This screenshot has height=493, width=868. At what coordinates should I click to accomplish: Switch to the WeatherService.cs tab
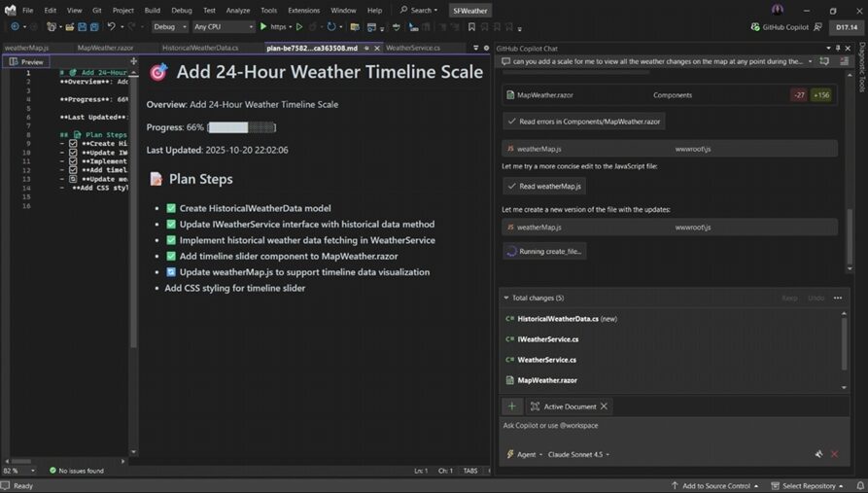coord(412,47)
